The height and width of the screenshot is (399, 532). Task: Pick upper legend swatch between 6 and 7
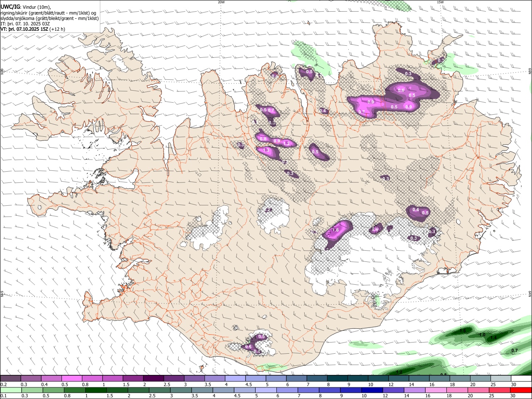(296, 379)
